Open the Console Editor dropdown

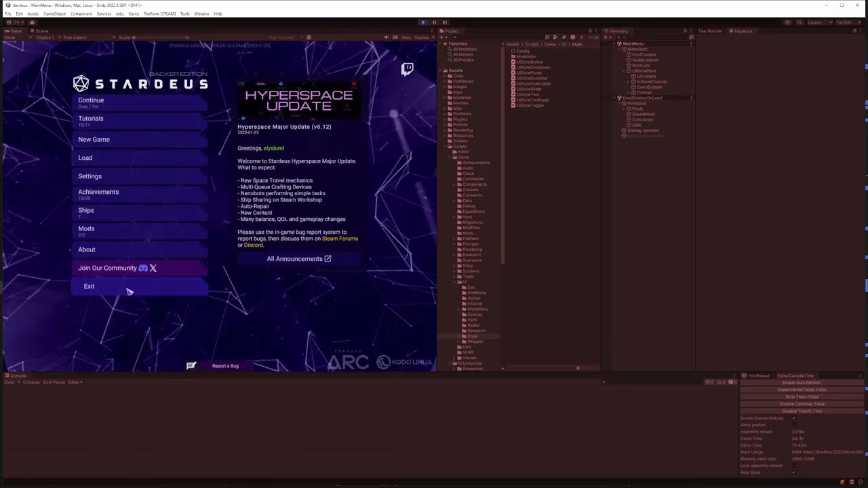[75, 382]
